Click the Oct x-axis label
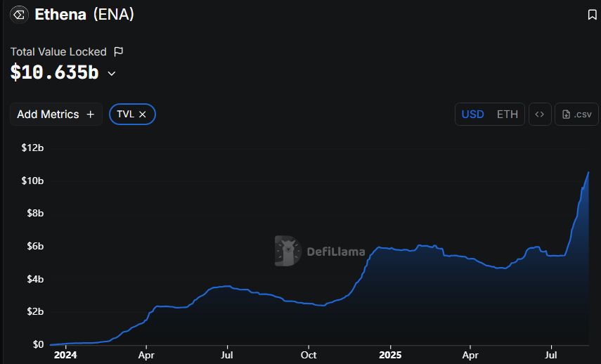The height and width of the screenshot is (364, 601). click(x=309, y=355)
